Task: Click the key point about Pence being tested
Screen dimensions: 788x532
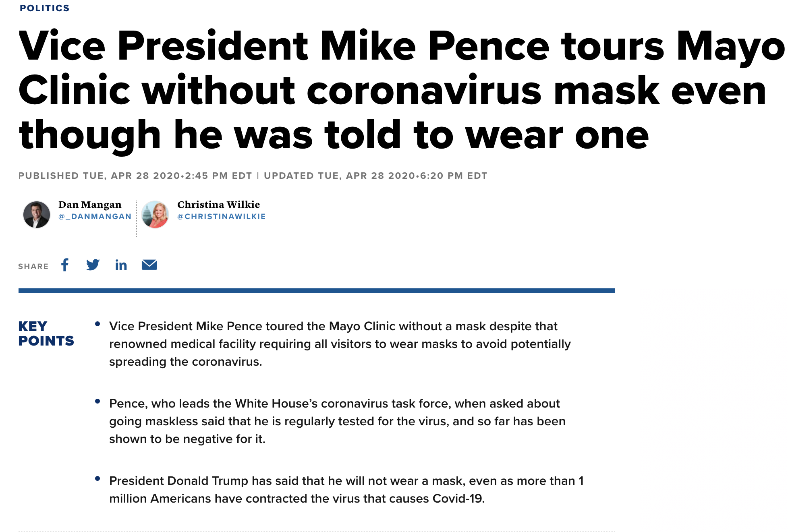Action: click(x=337, y=421)
